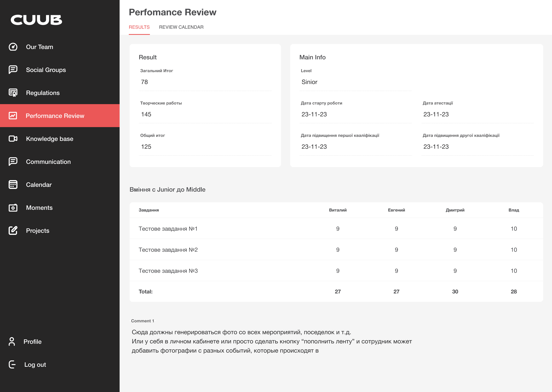This screenshot has height=392, width=552.
Task: Open Communication in the sidebar
Action: 48,162
